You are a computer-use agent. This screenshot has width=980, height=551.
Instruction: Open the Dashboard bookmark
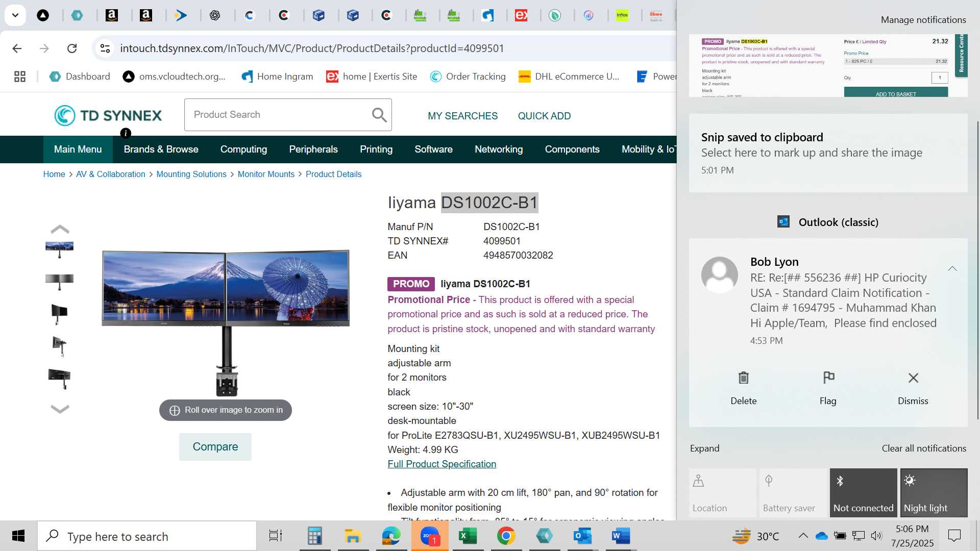point(80,77)
